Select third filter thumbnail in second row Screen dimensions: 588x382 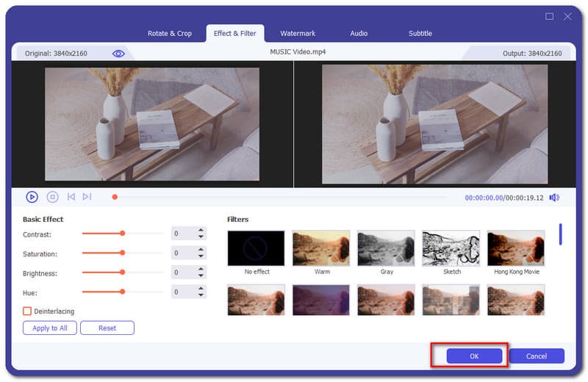click(386, 300)
